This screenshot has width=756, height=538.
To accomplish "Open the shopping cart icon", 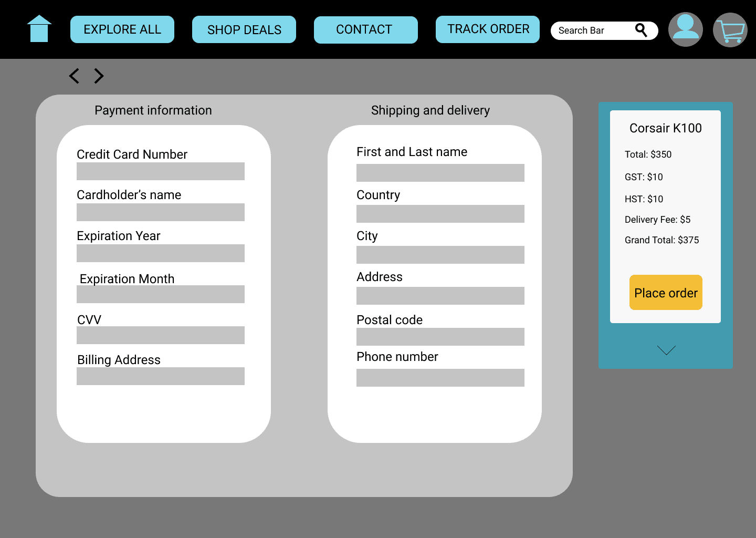I will (730, 30).
